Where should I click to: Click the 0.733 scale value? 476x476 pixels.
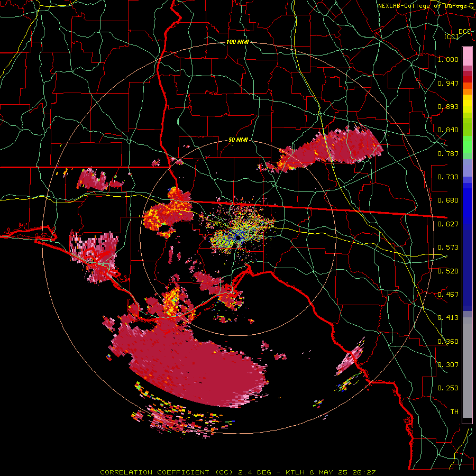coord(448,177)
